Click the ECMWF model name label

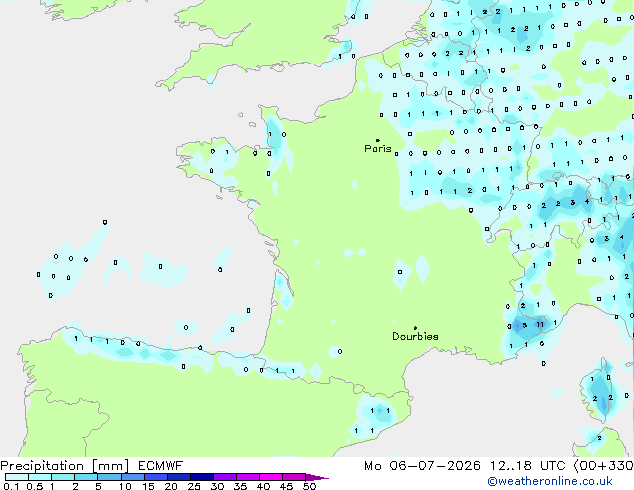point(161,466)
